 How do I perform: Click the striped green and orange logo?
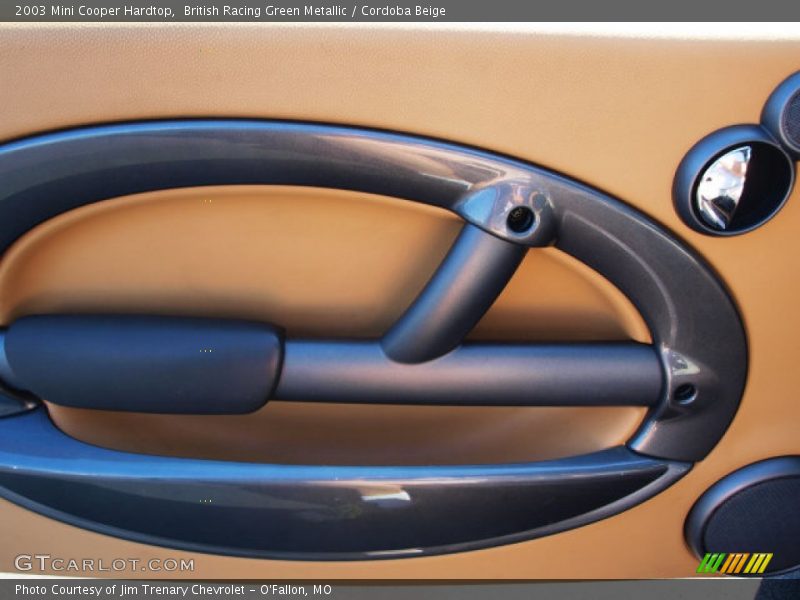pyautogui.click(x=734, y=563)
